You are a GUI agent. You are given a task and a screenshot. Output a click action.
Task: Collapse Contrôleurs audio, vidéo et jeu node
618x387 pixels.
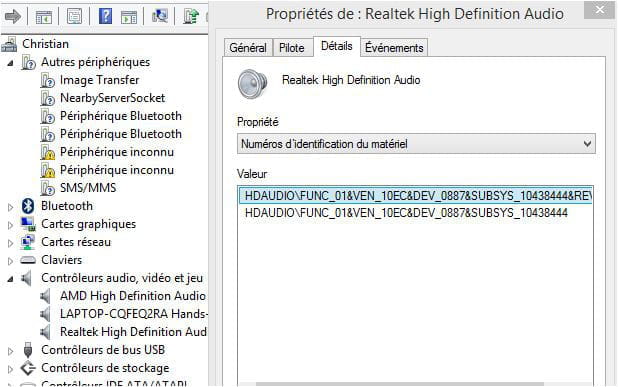pos(10,279)
